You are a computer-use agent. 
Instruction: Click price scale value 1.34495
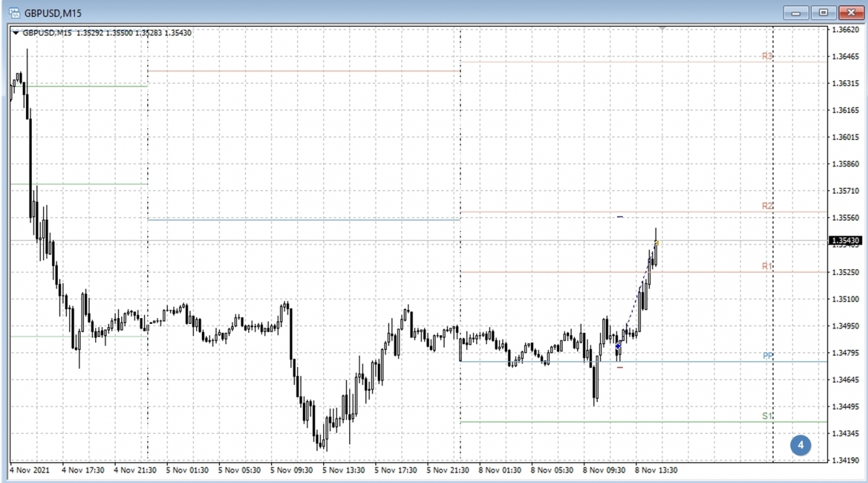846,406
